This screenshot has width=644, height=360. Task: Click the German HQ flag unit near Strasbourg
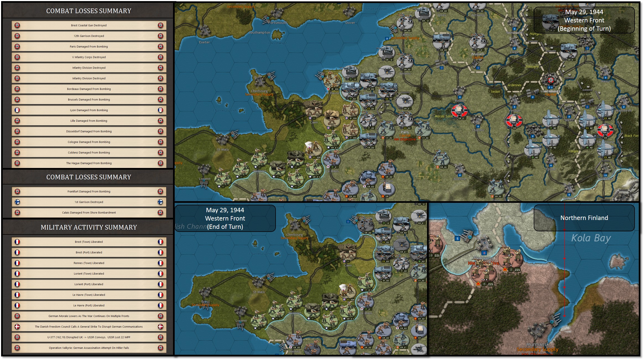[x=605, y=130]
